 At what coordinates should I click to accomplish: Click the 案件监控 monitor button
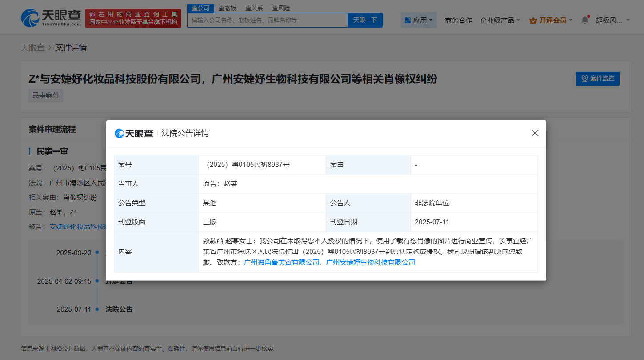[597, 79]
